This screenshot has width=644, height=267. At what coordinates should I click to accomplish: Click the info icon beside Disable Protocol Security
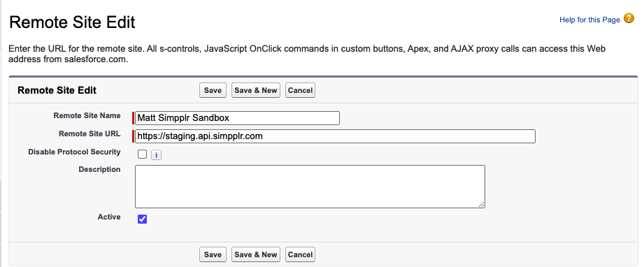tap(156, 154)
